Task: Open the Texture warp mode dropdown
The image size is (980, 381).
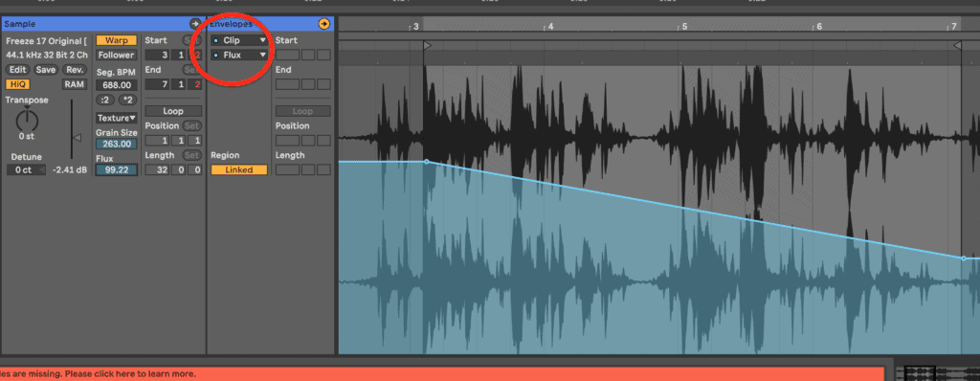Action: pyautogui.click(x=116, y=118)
